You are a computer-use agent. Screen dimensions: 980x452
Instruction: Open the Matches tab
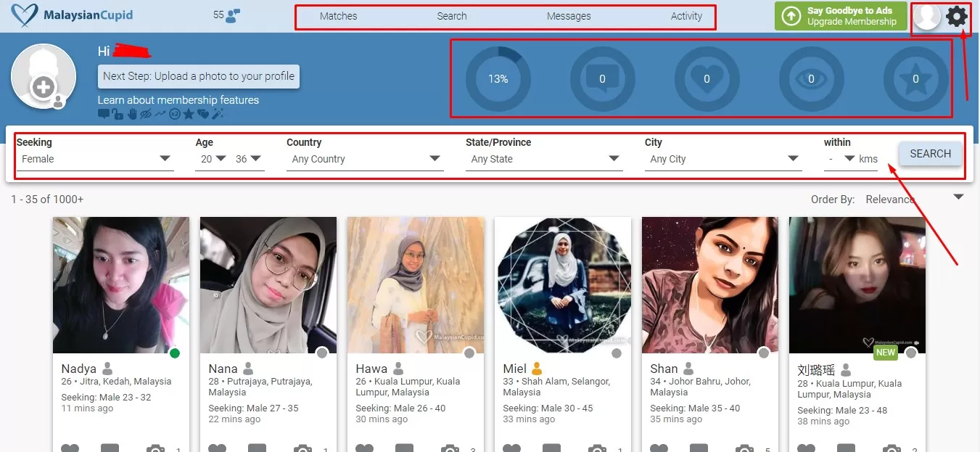click(338, 16)
